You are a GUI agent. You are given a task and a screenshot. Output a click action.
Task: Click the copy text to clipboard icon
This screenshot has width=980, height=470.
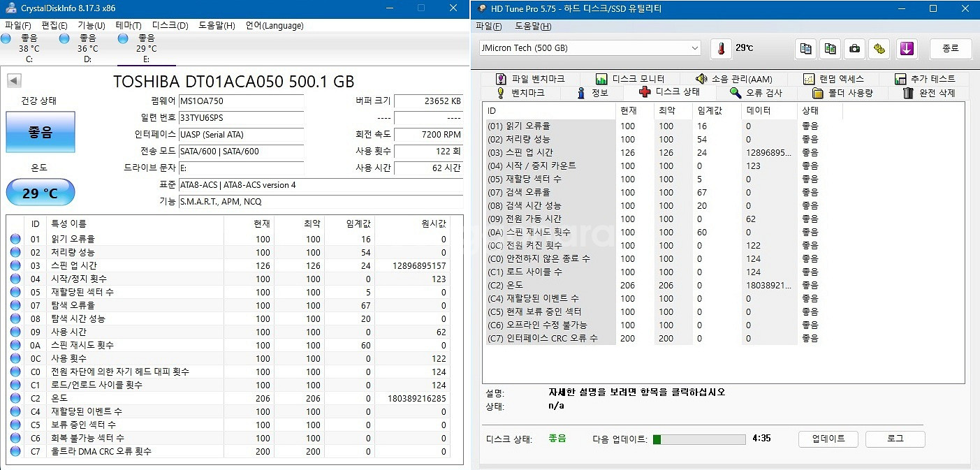(x=806, y=49)
